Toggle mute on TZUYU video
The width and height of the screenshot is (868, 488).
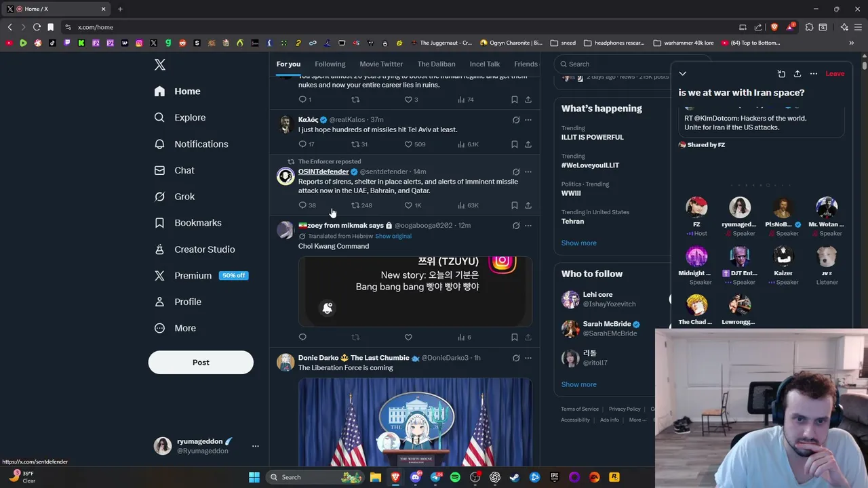click(328, 308)
